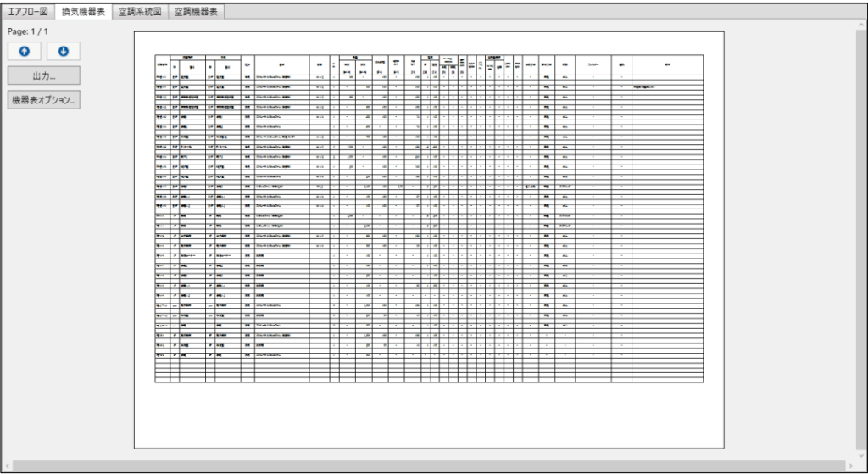Switch to the 空調機器表 tab
The width and height of the screenshot is (868, 474).
(195, 12)
